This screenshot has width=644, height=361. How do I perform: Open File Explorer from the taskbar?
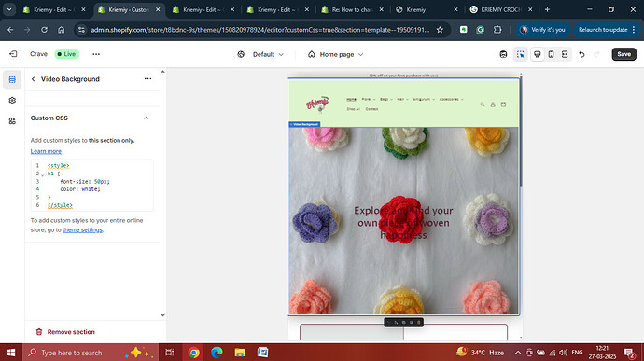coord(240,353)
